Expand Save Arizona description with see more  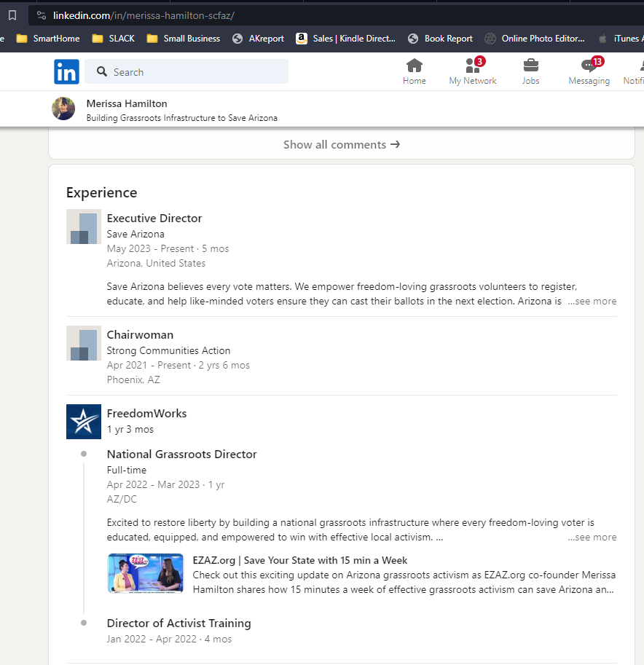coord(592,301)
